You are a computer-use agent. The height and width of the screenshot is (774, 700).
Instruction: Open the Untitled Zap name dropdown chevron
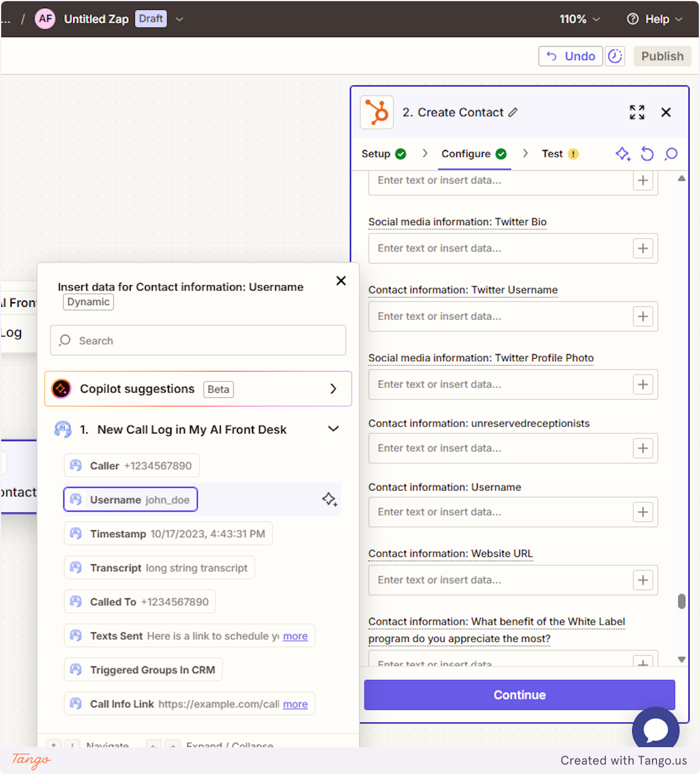180,19
